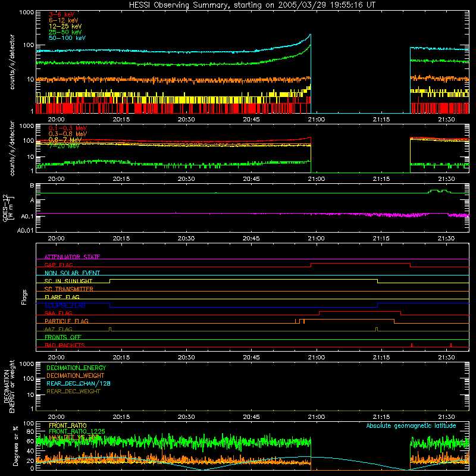This screenshot has width=476, height=476.
Task: Click the REAR_DEC_CHAN/128 legend label
Action: (79, 383)
